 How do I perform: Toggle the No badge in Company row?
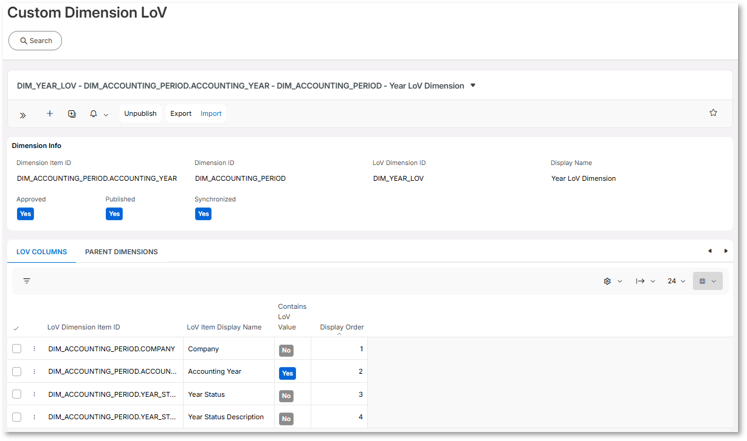(286, 351)
